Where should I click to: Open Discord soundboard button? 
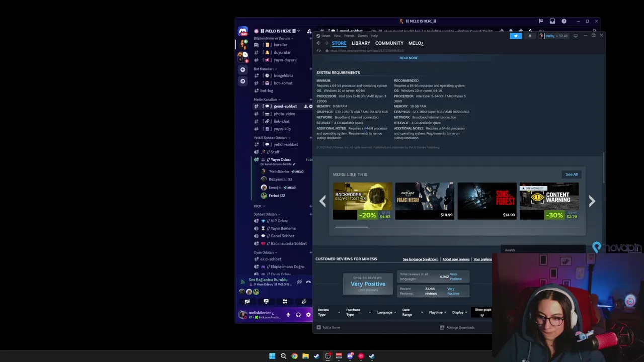coord(303,301)
